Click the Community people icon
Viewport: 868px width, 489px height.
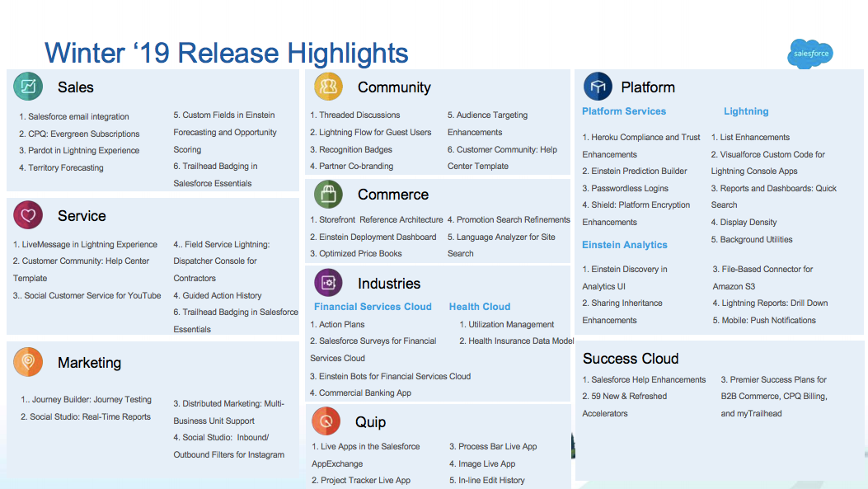coord(328,87)
